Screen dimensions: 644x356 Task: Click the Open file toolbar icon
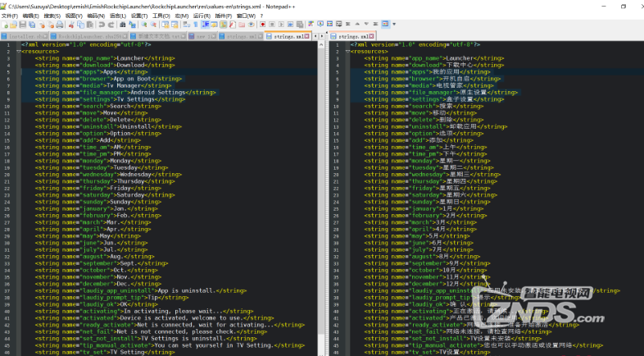pyautogui.click(x=15, y=25)
